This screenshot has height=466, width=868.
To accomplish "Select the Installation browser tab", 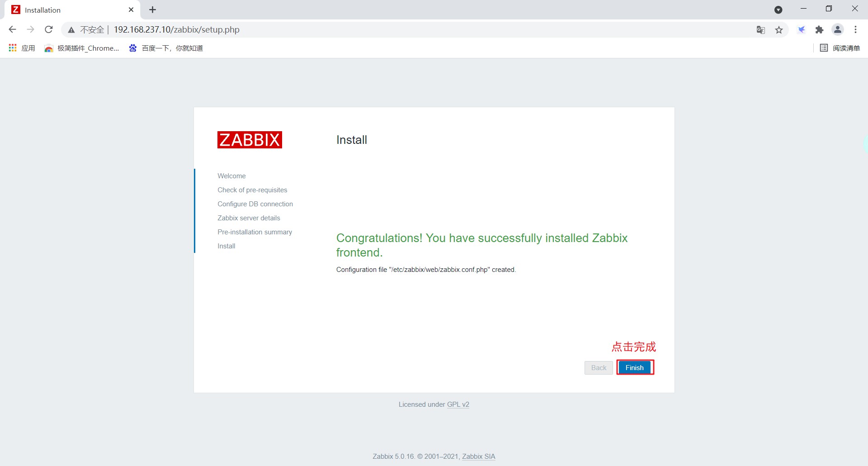I will (72, 10).
